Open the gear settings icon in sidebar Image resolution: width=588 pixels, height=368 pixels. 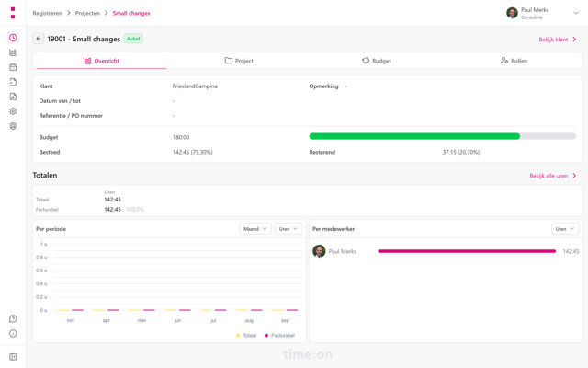click(13, 111)
